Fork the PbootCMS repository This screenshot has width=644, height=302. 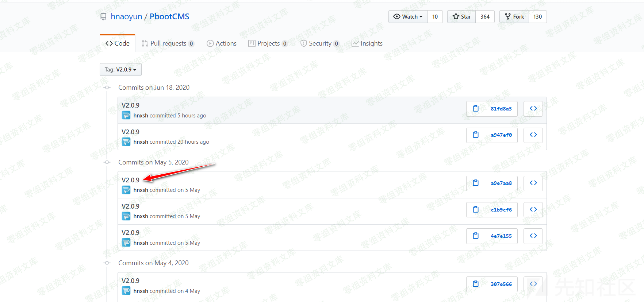click(x=514, y=17)
